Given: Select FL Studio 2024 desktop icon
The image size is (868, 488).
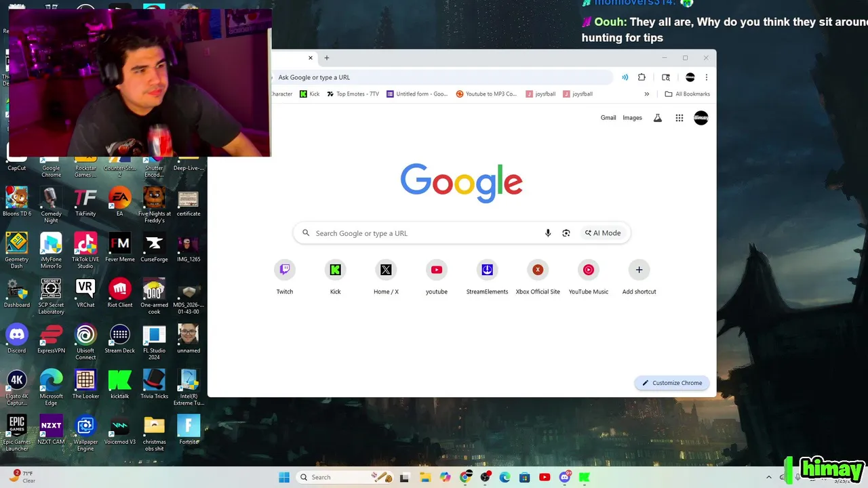Looking at the screenshot, I should click(154, 342).
